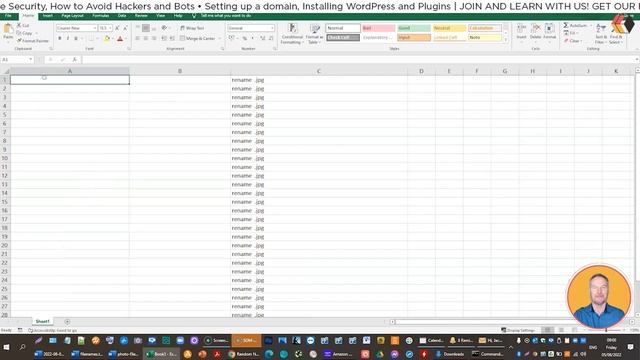Screen dimensions: 640x360
Task: Switch to the Data tab
Action: point(122,16)
